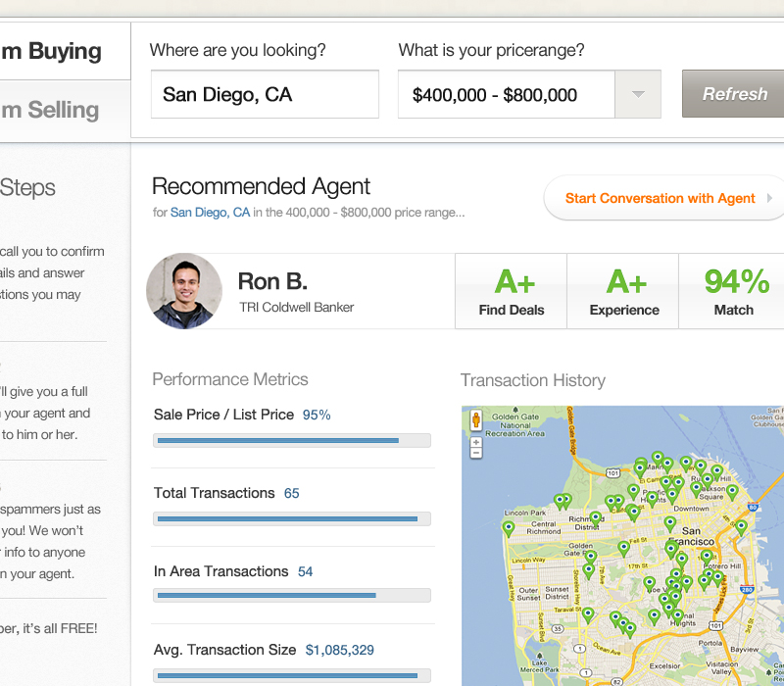Click the arrow on Start Conversation button
This screenshot has height=686, width=784.
(770, 198)
